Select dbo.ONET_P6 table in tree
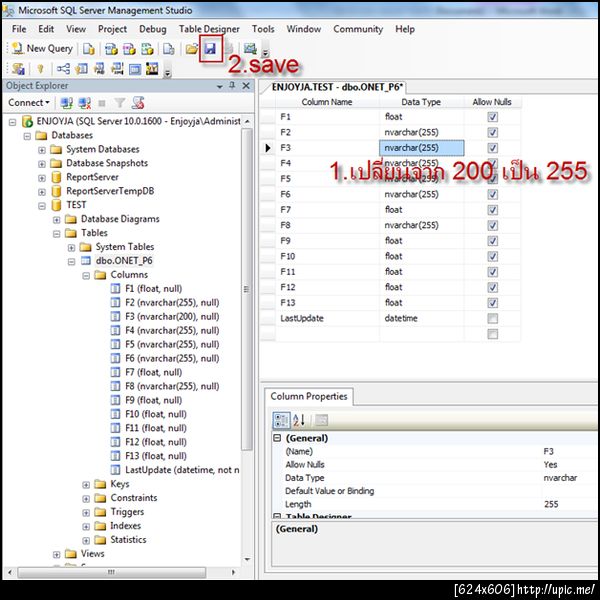Viewport: 600px width, 600px height. tap(124, 261)
